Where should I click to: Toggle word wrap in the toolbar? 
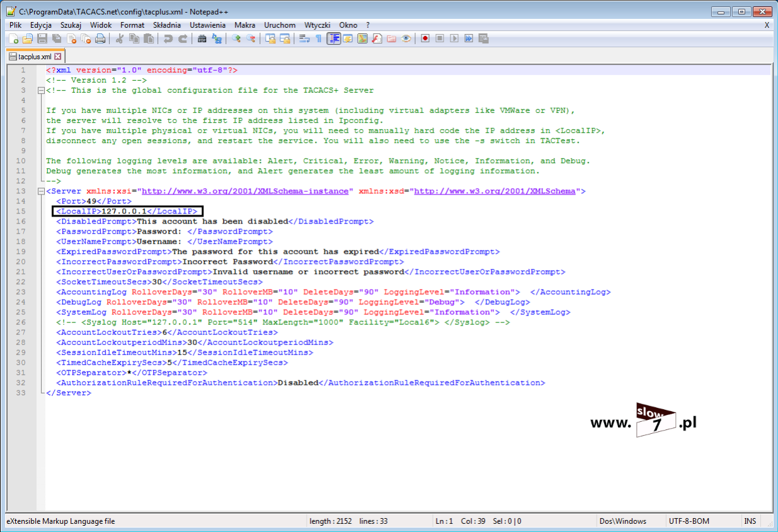(304, 38)
